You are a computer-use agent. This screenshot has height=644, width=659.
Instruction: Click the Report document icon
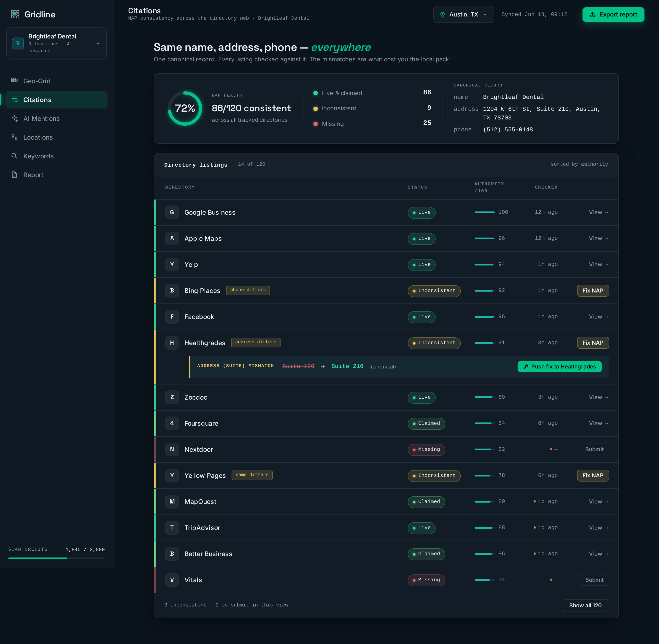[15, 175]
